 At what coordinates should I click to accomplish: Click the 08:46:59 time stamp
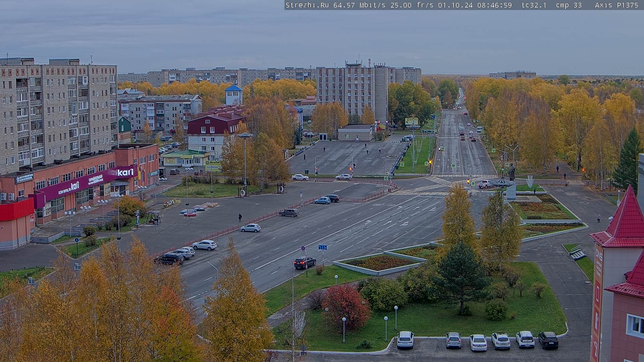click(494, 5)
